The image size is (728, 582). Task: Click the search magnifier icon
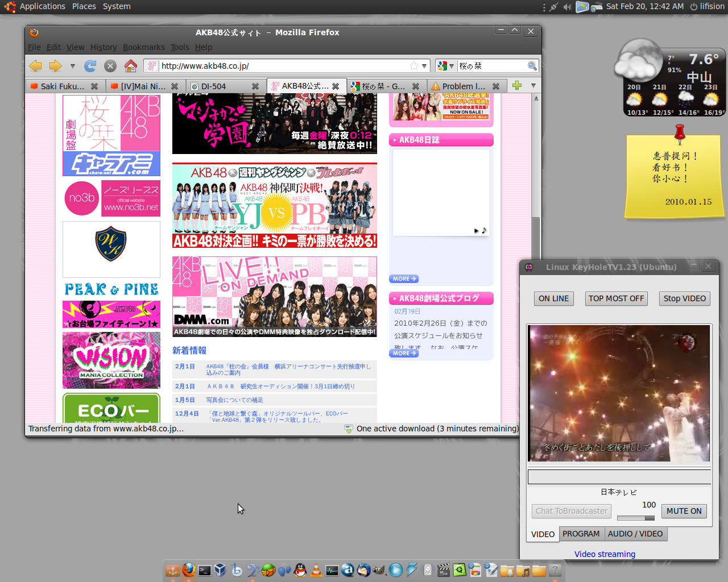tap(532, 66)
